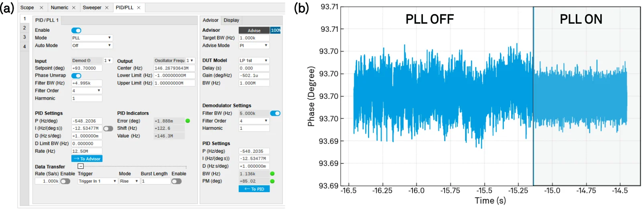Switch to the Scope tab
This screenshot has width=644, height=209.
pyautogui.click(x=27, y=8)
